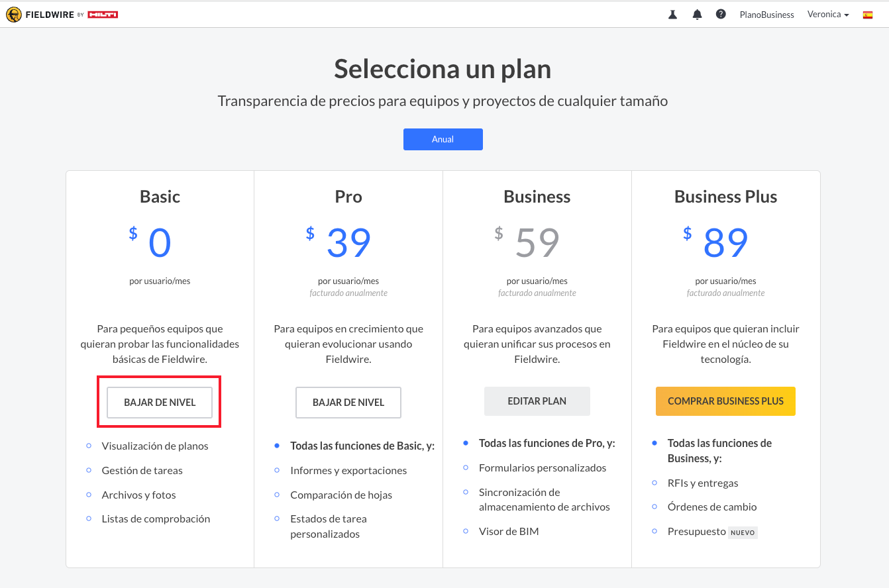Viewport: 889px width, 588px height.
Task: Click the Pro plan price 39
Action: tap(349, 243)
